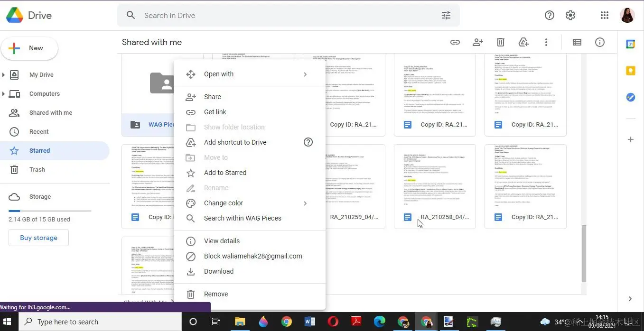
Task: Click the file list vertical scrollbar
Action: coord(584,254)
